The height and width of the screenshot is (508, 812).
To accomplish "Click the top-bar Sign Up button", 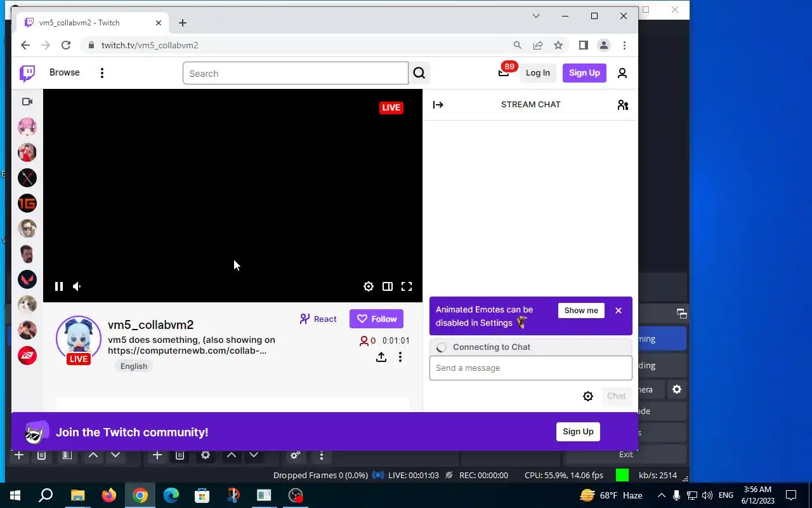I will 584,73.
